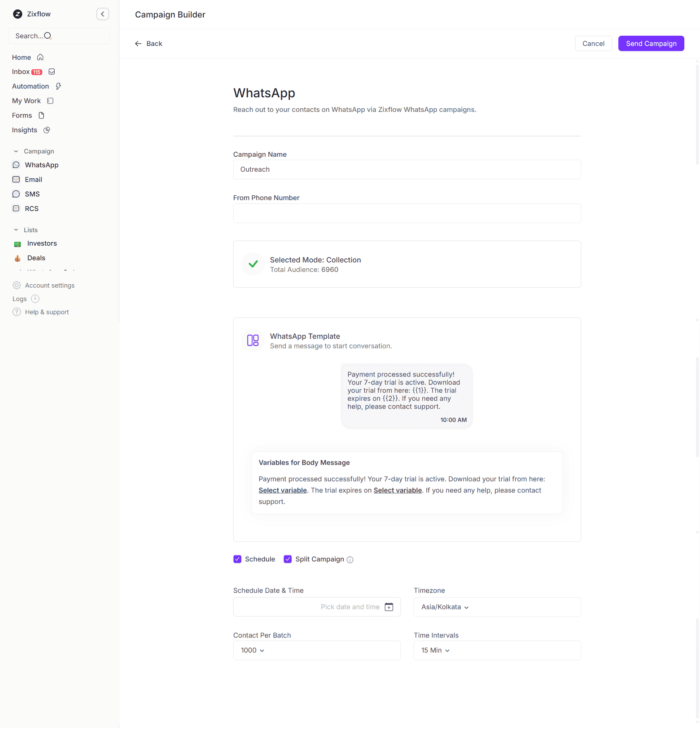Select the WhatsApp channel icon under Campaign
700x729 pixels.
pyautogui.click(x=16, y=165)
